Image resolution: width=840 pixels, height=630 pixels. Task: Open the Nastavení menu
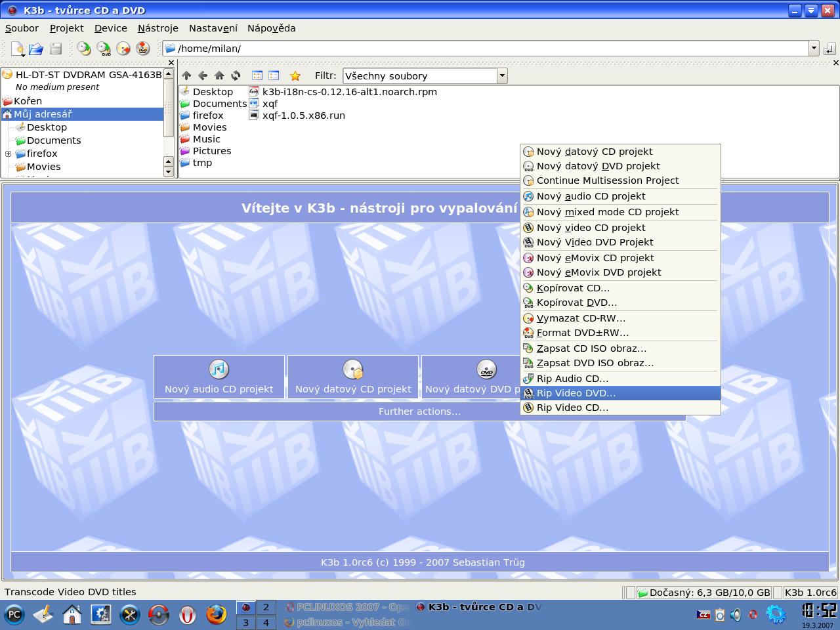(x=213, y=28)
